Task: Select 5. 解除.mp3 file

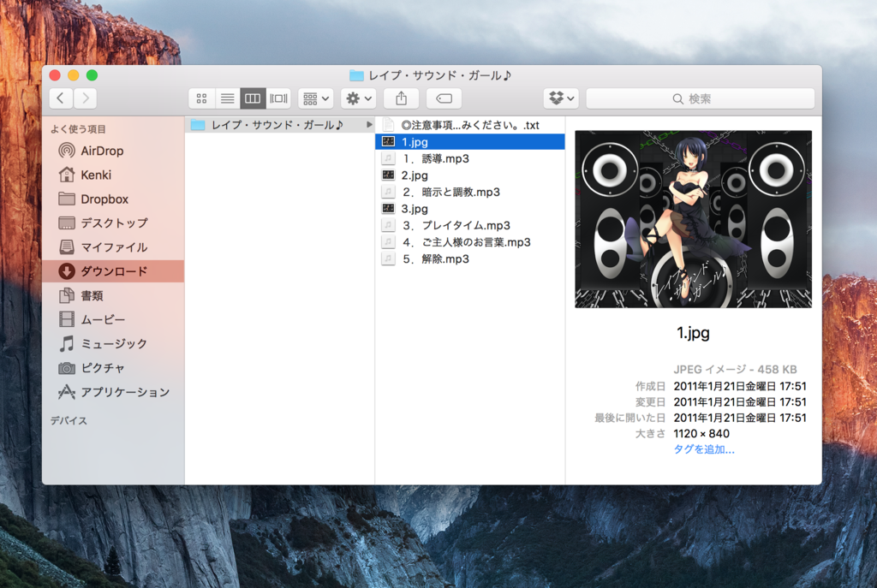Action: pyautogui.click(x=470, y=259)
